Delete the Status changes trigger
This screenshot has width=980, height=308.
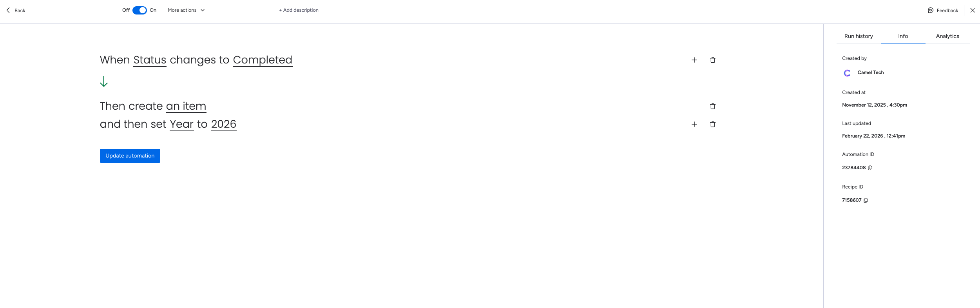click(x=713, y=60)
